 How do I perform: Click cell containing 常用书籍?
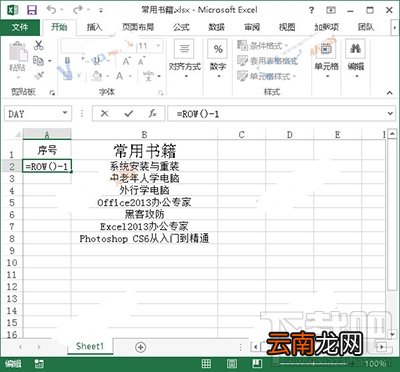point(144,151)
